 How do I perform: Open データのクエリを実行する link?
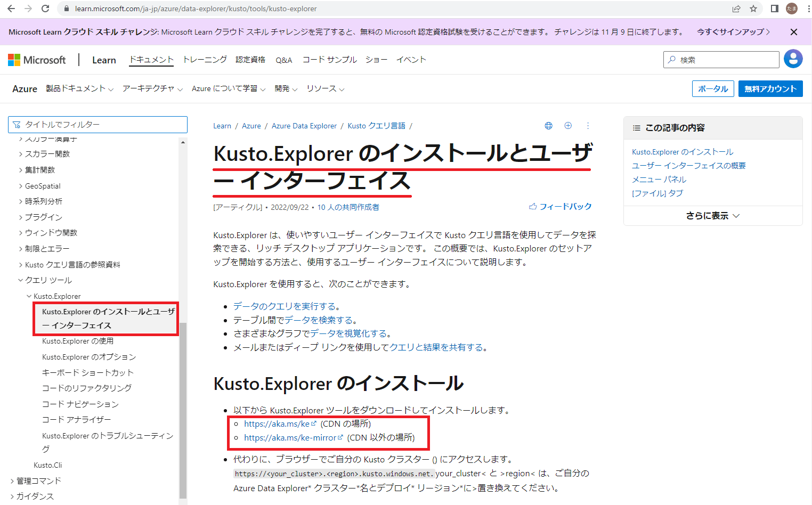click(x=285, y=306)
